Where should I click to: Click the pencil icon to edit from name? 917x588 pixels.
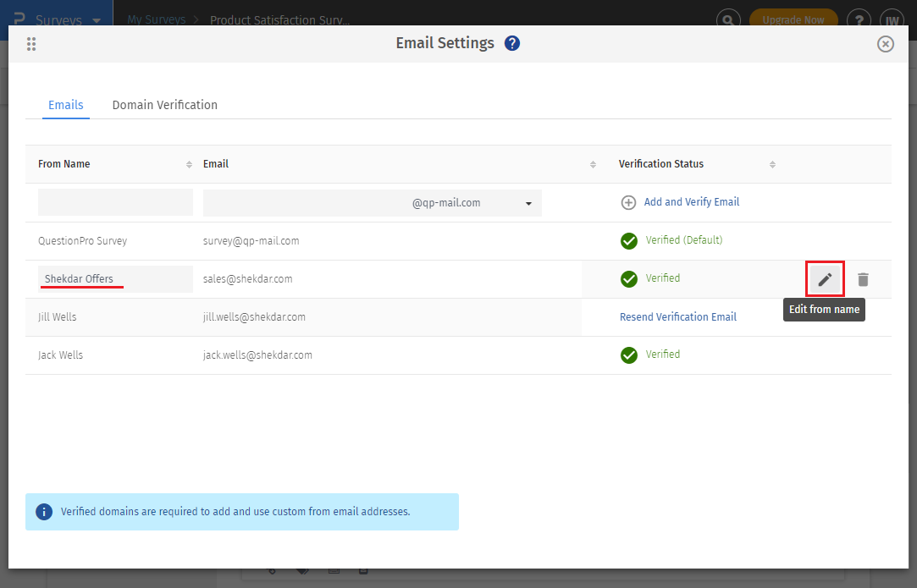click(825, 279)
